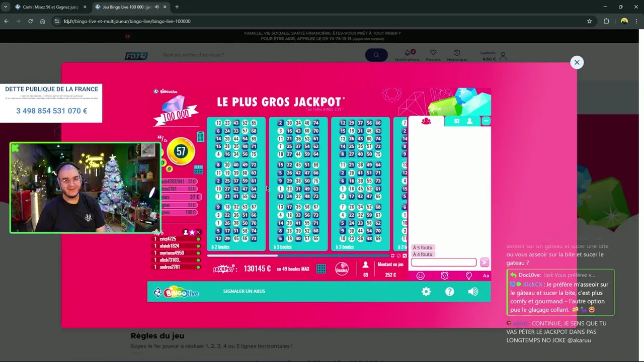The width and height of the screenshot is (644, 362).
Task: Open the grid icon beside 49 boules MAX
Action: click(321, 269)
